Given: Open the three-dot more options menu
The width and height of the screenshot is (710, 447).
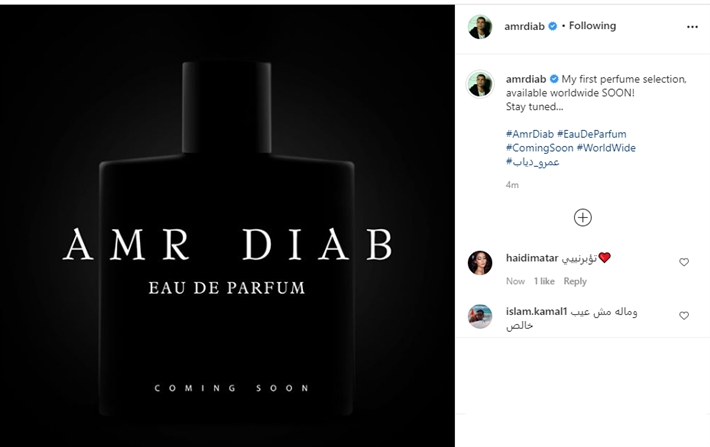Looking at the screenshot, I should point(692,27).
